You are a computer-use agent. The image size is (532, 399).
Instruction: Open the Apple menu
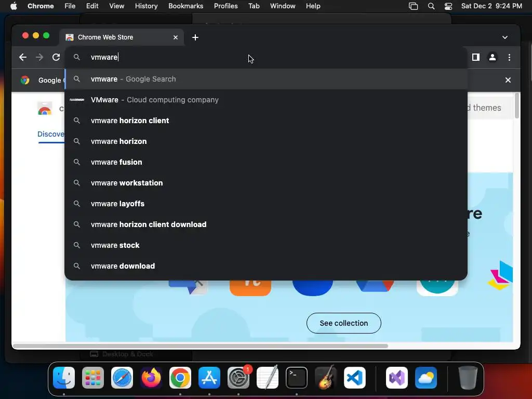[x=14, y=6]
